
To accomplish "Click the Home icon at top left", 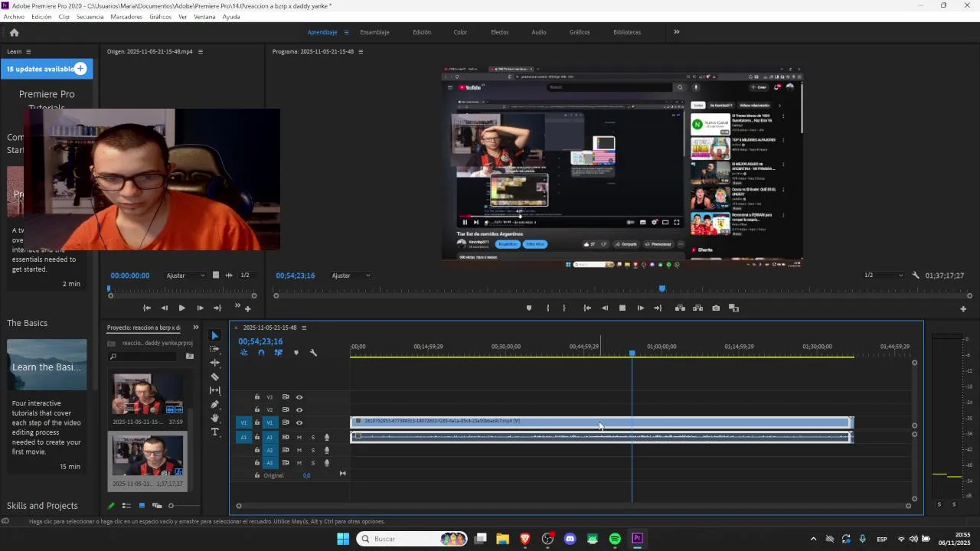I will (14, 32).
